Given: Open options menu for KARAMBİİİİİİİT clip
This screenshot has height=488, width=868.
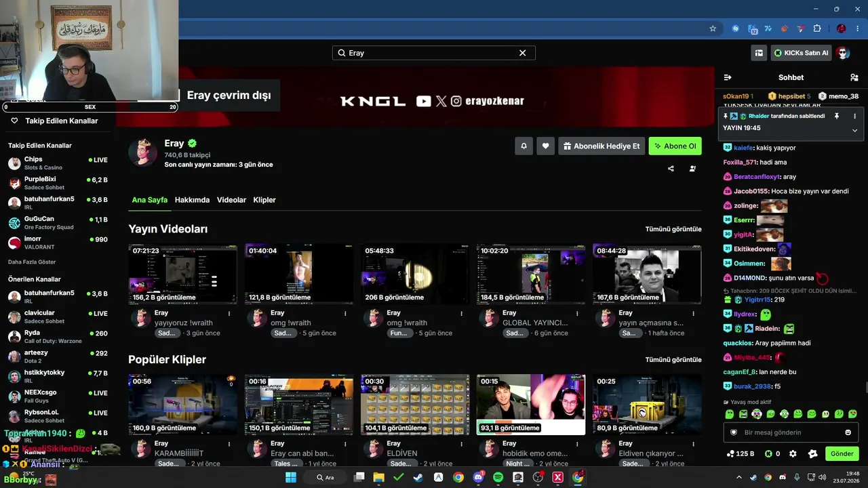Looking at the screenshot, I should coord(229,443).
